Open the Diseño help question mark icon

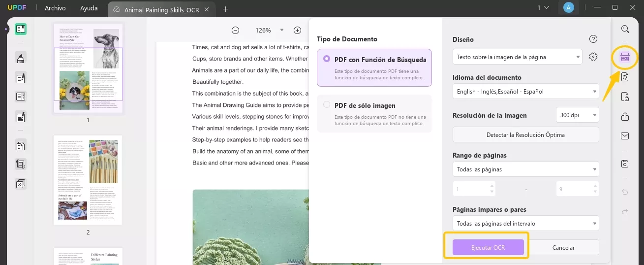[593, 39]
